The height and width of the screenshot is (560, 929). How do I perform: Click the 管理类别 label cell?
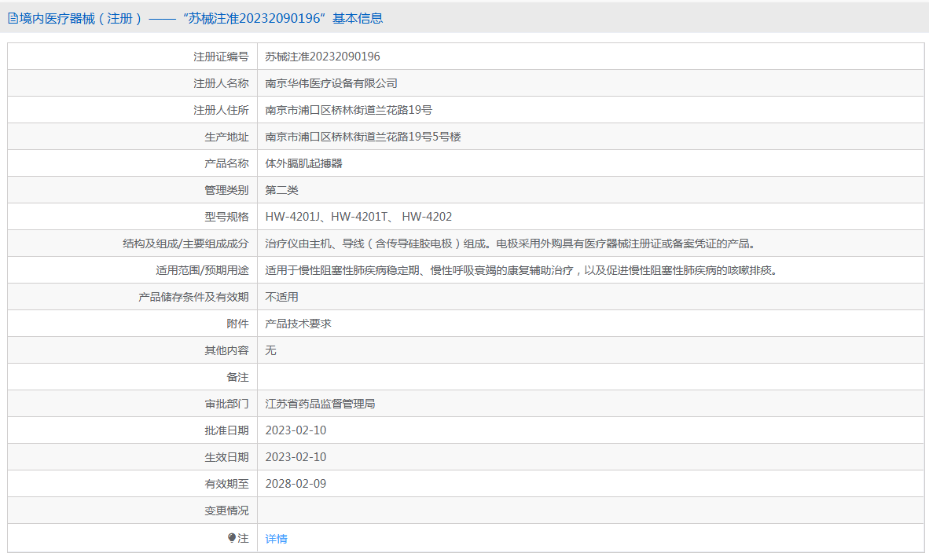click(133, 190)
